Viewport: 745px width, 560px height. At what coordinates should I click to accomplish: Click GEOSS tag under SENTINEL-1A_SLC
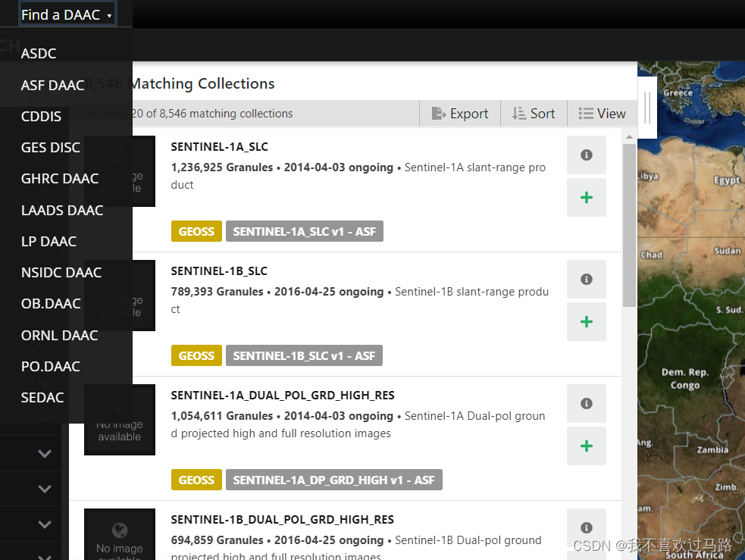point(196,231)
